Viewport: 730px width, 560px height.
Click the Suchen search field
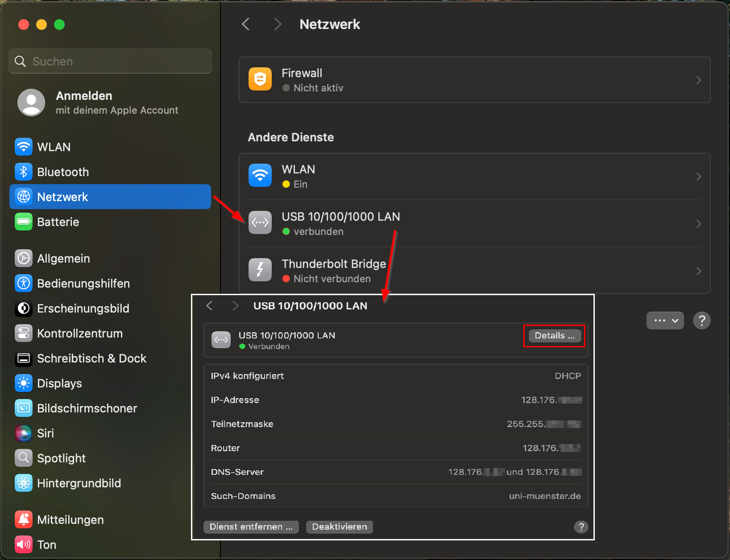click(x=110, y=62)
